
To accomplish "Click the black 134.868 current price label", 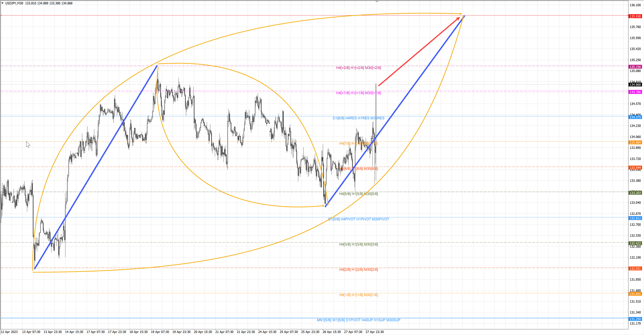I will coord(635,85).
